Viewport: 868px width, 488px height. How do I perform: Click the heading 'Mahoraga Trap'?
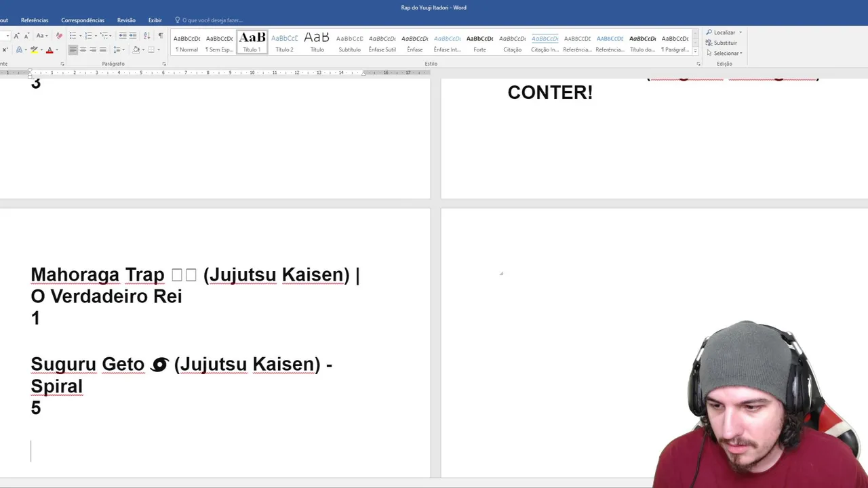(98, 274)
